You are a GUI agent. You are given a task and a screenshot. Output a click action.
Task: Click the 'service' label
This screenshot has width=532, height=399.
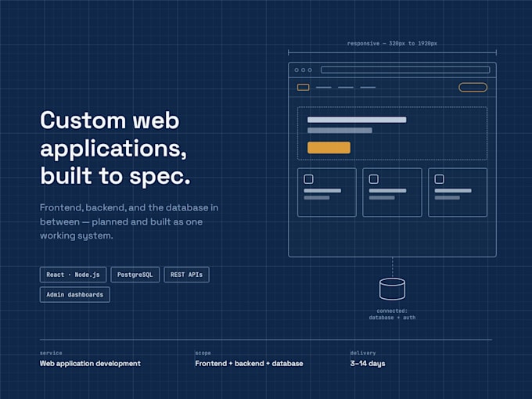coord(51,353)
